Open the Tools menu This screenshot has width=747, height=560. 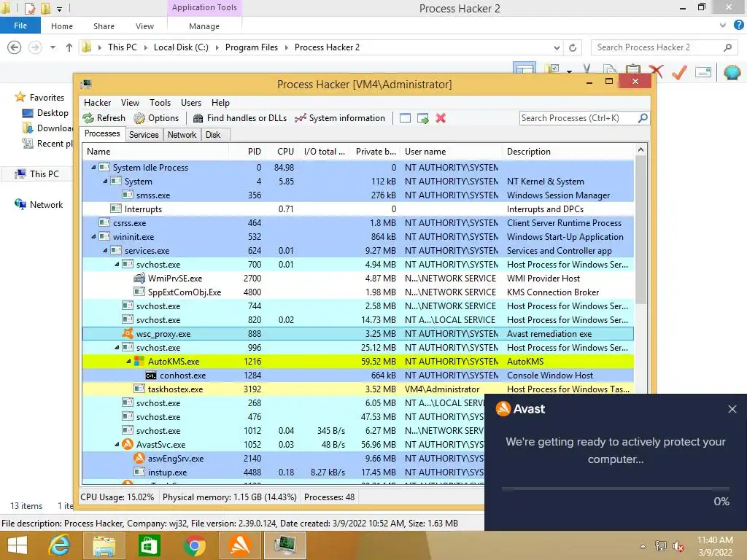tap(160, 102)
